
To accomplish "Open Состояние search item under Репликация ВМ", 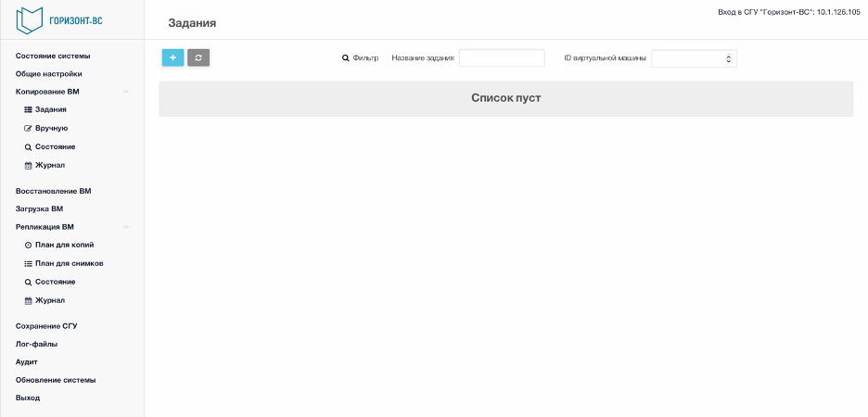I will click(50, 282).
